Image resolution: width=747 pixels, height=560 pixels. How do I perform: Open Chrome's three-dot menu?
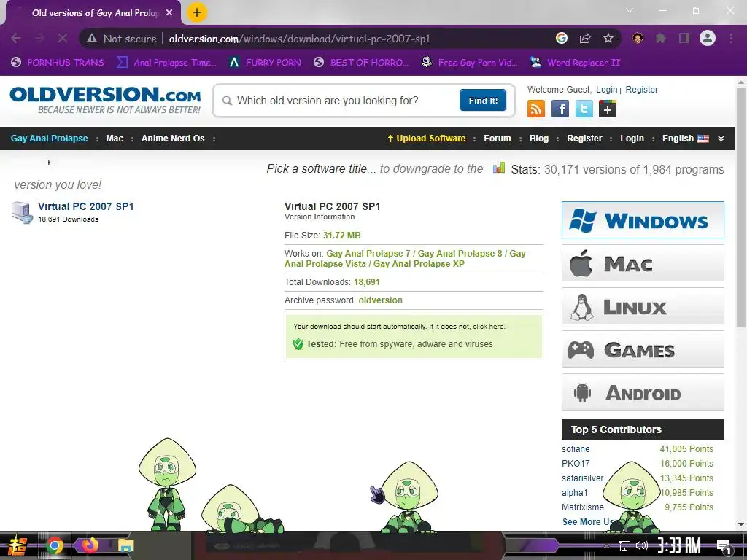pyautogui.click(x=731, y=38)
